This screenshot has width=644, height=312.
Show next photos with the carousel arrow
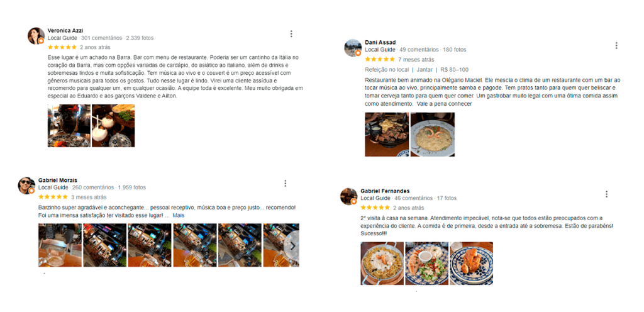click(x=292, y=245)
